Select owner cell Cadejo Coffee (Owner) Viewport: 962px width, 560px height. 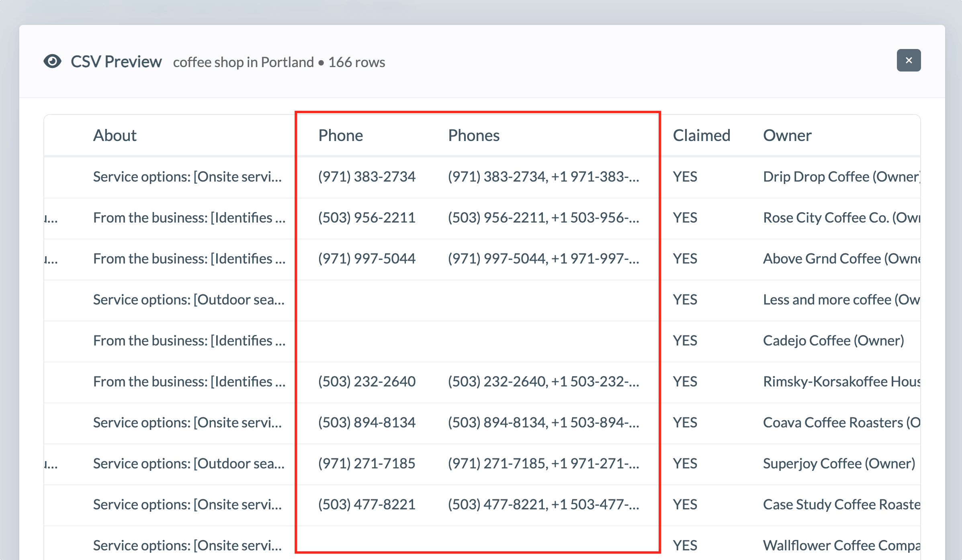click(833, 341)
